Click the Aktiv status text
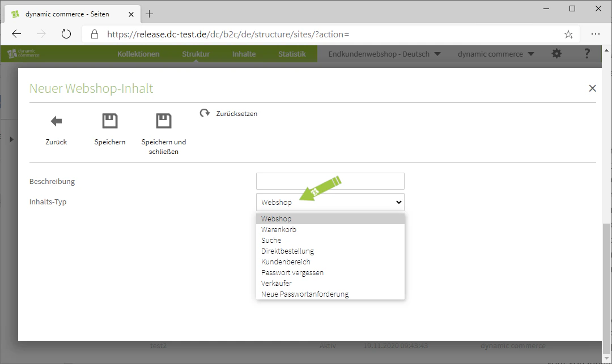This screenshot has height=364, width=612. tap(328, 346)
